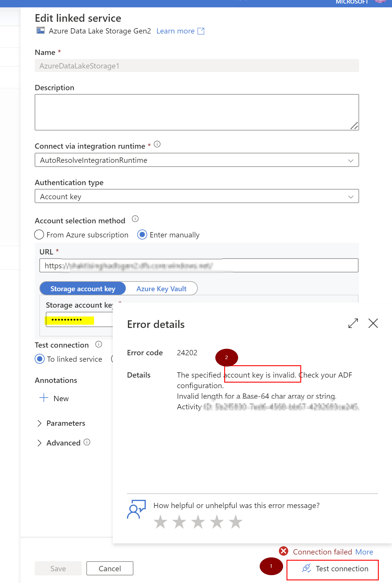Click the Storage account key password field
Viewport: 392px width, 583px height.
tap(79, 320)
